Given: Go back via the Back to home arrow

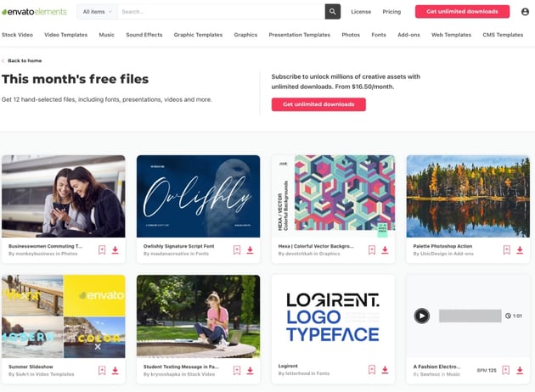Looking at the screenshot, I should point(3,61).
